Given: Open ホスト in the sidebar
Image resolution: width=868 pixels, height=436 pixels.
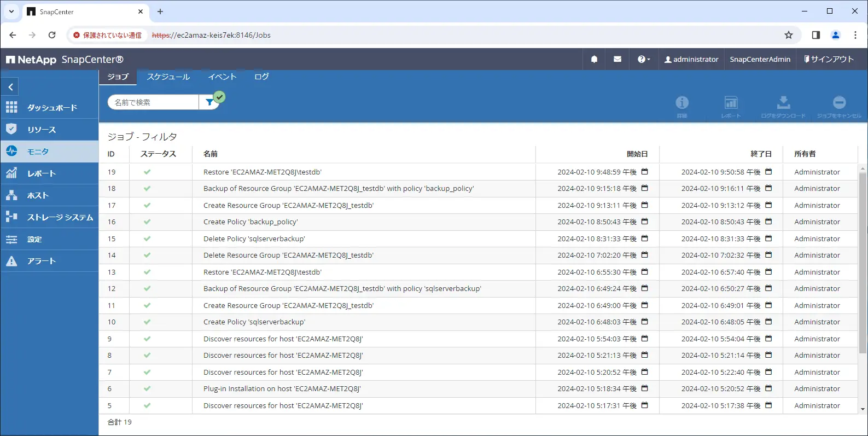Looking at the screenshot, I should click(x=49, y=195).
